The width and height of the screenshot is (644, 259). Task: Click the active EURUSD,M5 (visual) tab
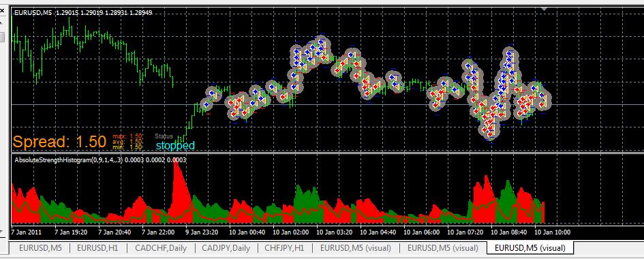point(530,248)
